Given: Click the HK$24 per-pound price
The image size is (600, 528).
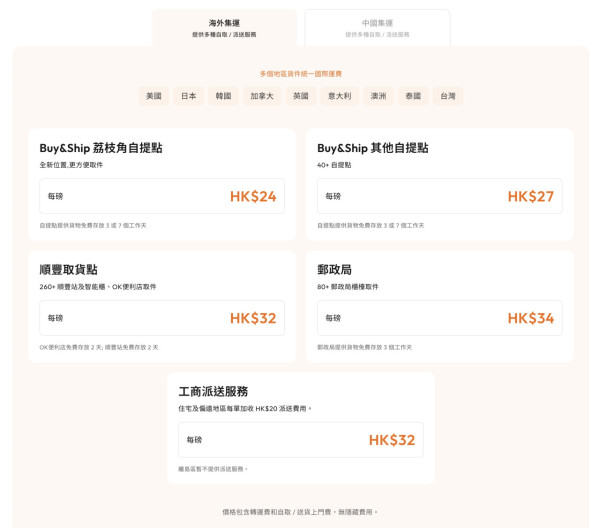Looking at the screenshot, I should 253,196.
